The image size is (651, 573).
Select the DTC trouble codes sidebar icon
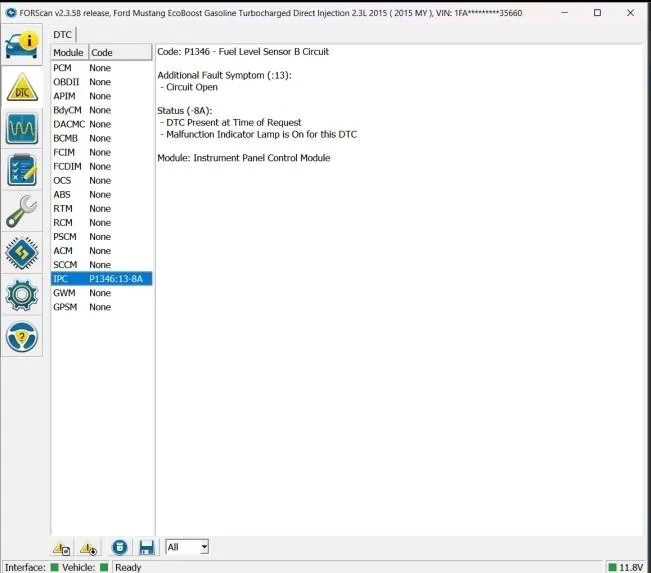22,87
